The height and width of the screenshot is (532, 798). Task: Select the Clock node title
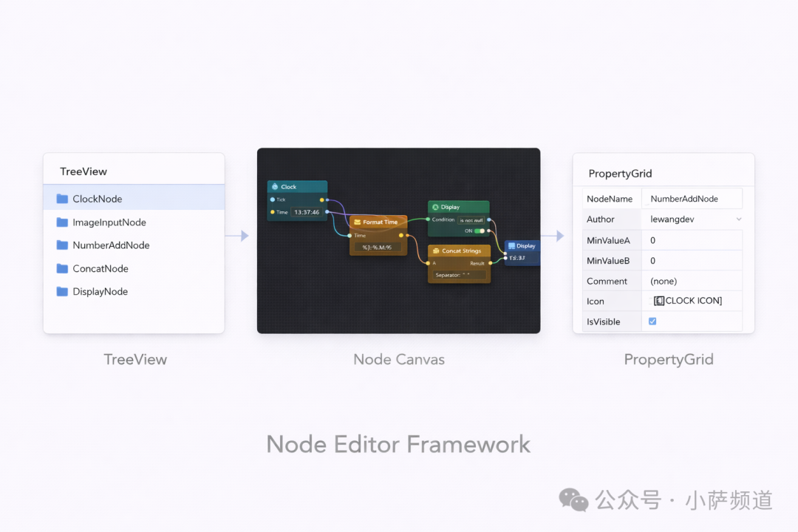point(289,187)
